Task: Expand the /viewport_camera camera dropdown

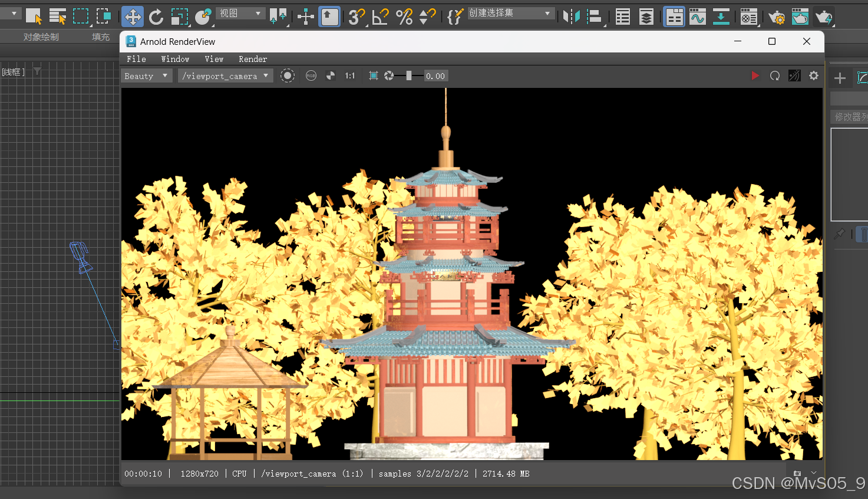Action: (226, 75)
